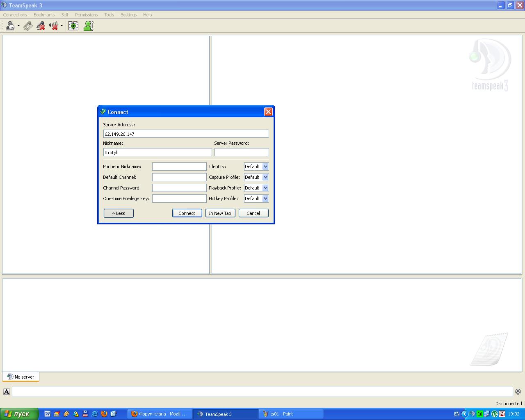Open the dropdown arrow beside Connect icon

pyautogui.click(x=18, y=26)
